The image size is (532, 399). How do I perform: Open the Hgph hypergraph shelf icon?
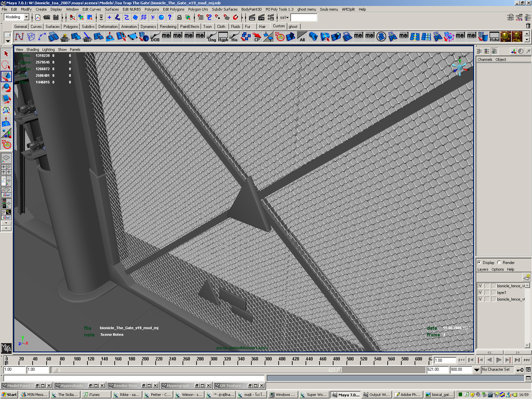click(223, 37)
